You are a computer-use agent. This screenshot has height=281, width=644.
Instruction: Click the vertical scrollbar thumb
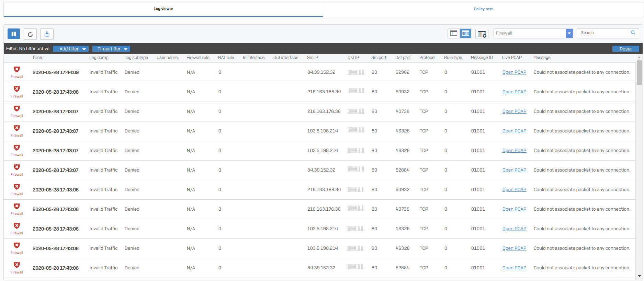pos(639,72)
